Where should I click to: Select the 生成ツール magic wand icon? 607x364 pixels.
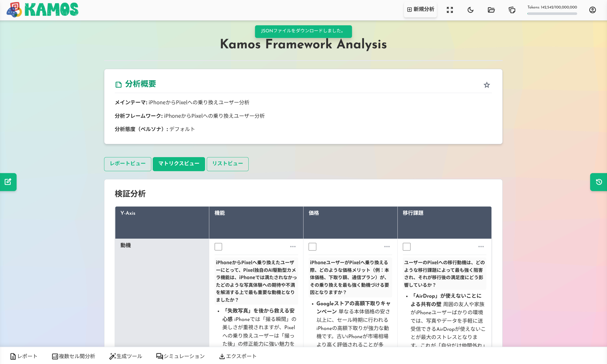(x=112, y=356)
